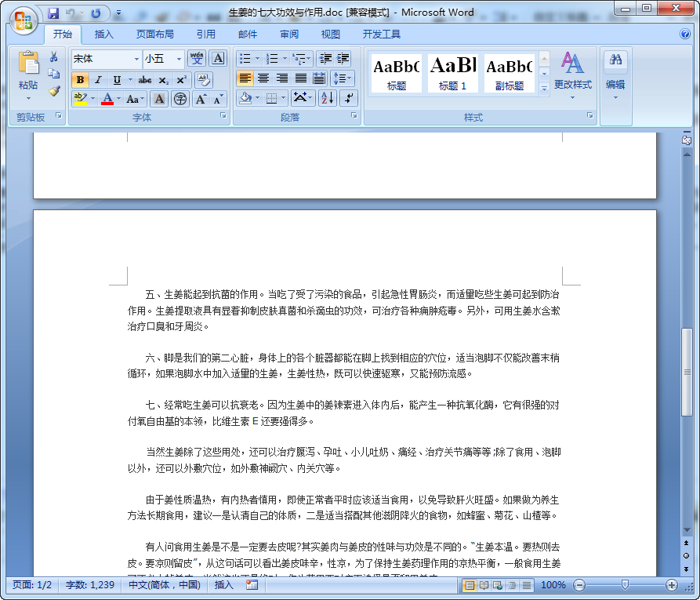
Task: Toggle Align Right
Action: click(x=282, y=78)
